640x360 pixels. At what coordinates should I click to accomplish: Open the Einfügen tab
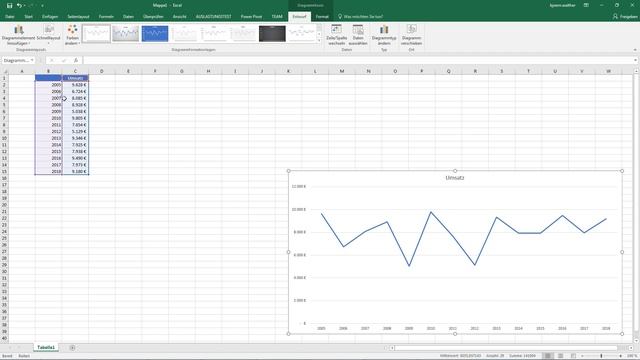coord(50,17)
